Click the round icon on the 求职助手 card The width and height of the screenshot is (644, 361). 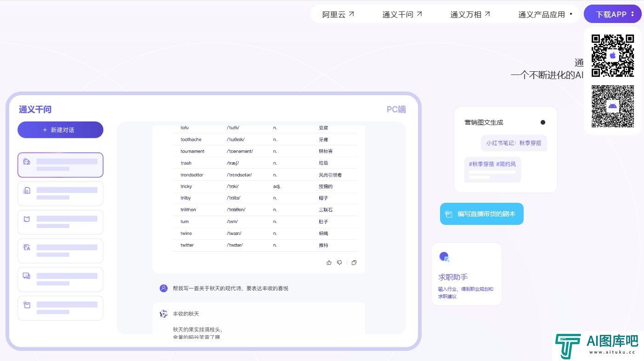pyautogui.click(x=444, y=257)
